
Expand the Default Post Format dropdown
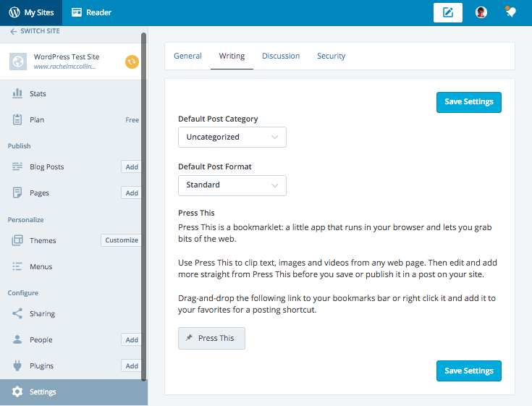point(232,185)
